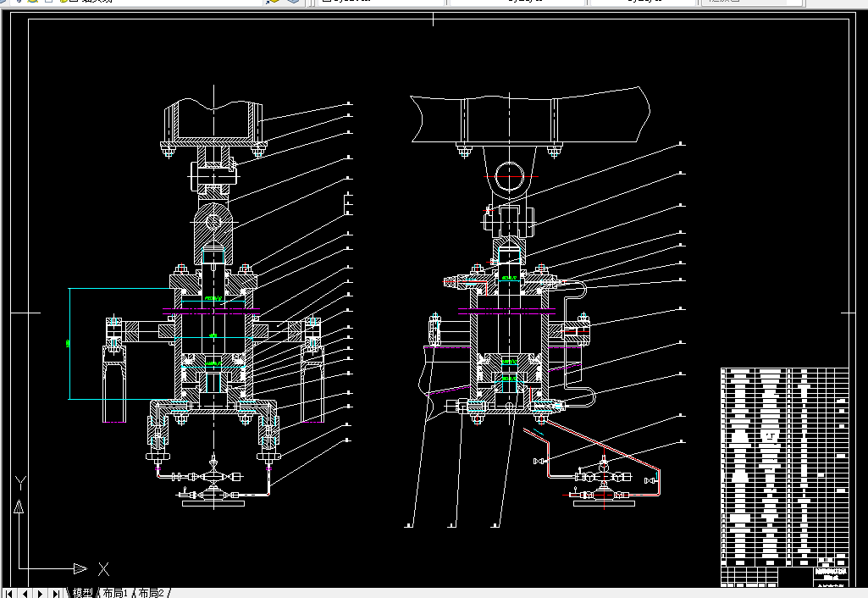
Task: Step to the previous layout tab arrow
Action: [25, 594]
